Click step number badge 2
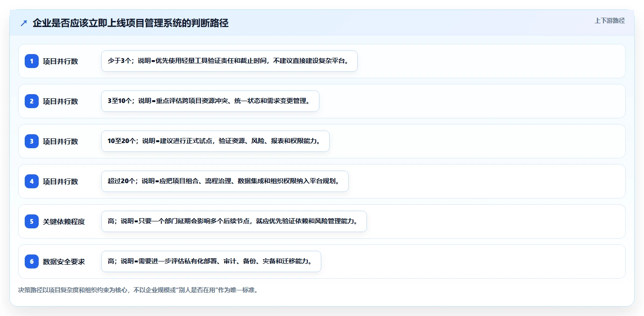This screenshot has height=316, width=644. (32, 101)
